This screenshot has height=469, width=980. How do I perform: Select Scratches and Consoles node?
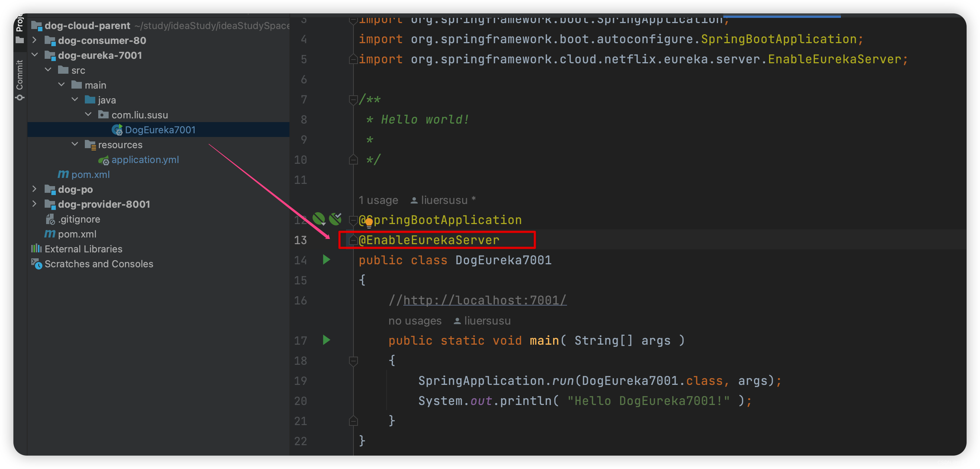point(99,264)
